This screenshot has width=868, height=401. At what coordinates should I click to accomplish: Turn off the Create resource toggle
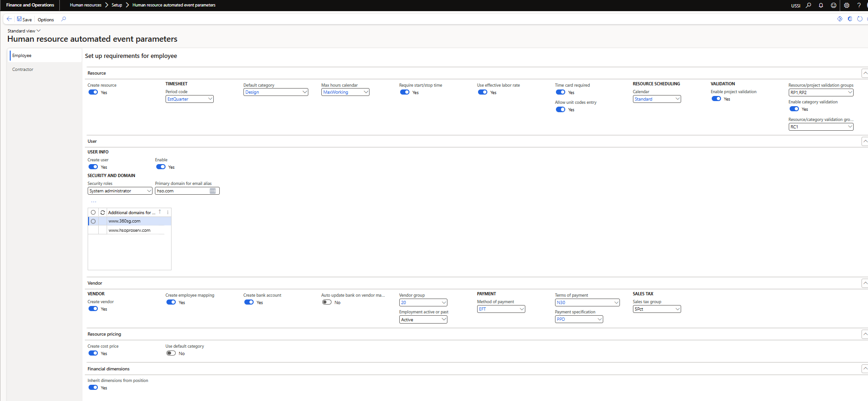coord(93,92)
